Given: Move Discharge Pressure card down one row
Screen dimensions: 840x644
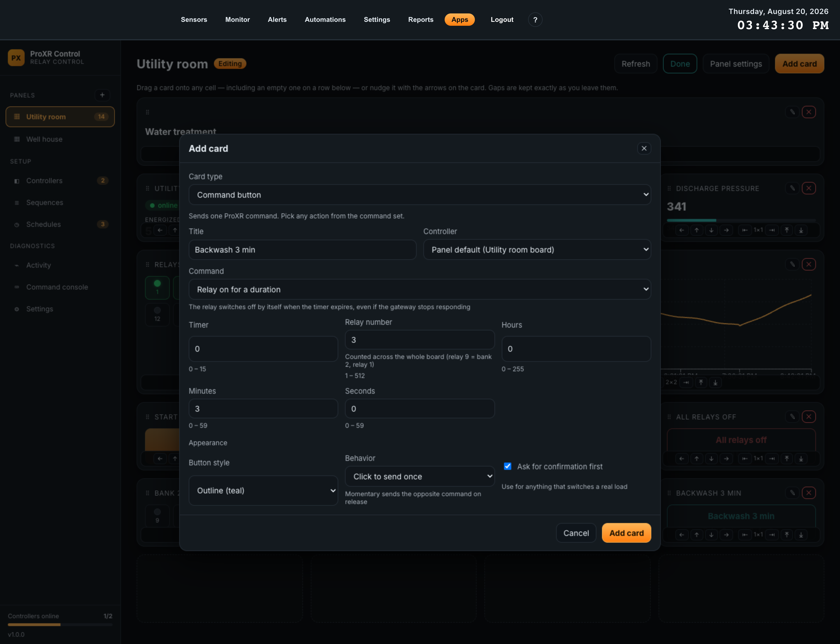Looking at the screenshot, I should coord(711,230).
